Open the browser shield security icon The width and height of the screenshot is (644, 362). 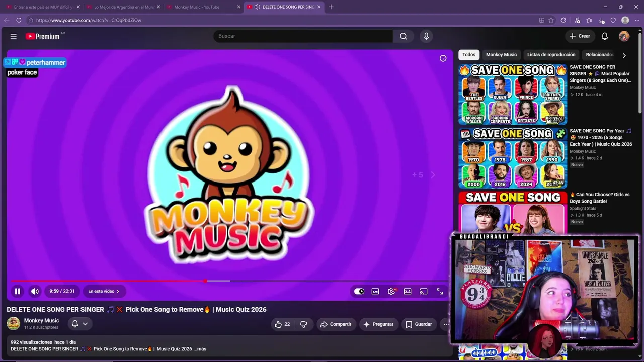613,20
